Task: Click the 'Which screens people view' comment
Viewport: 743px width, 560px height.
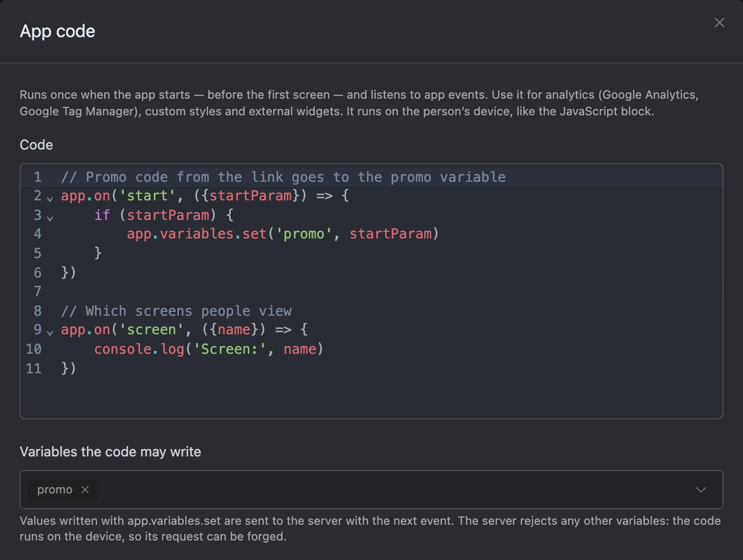Action: (176, 311)
